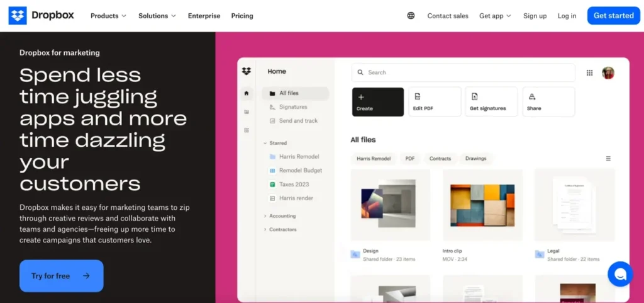Screen dimensions: 644x303
Task: Click the Signatures pen icon
Action: [x=272, y=107]
